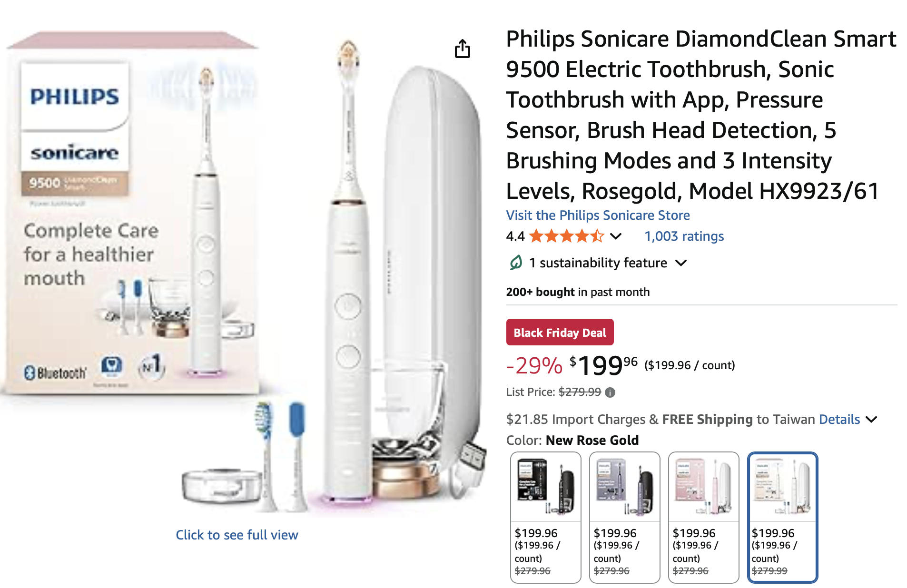907x588 pixels.
Task: Open the 1,003 ratings link
Action: pos(684,236)
